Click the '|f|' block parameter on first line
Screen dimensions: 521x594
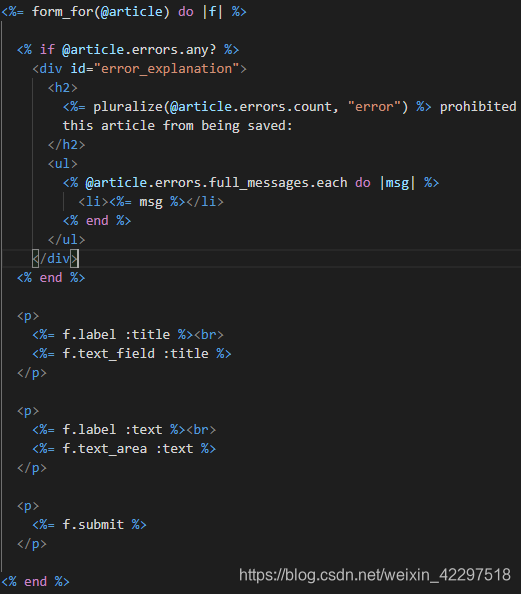[213, 12]
